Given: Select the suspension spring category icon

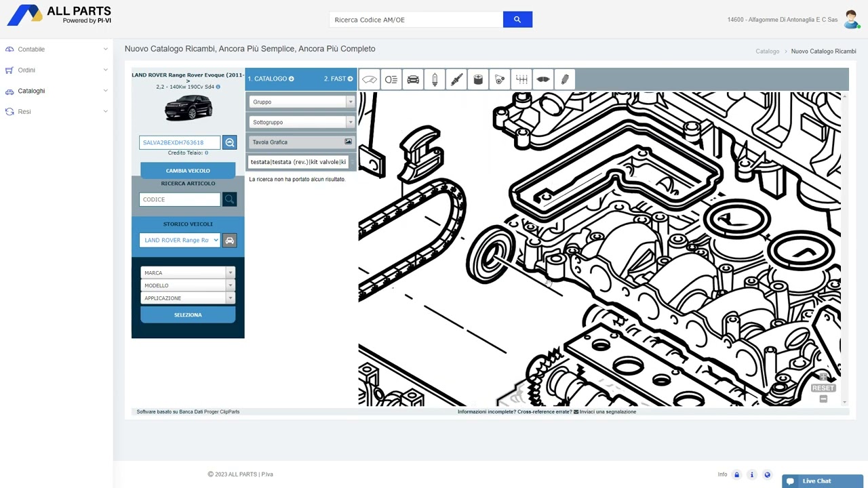Looking at the screenshot, I should (x=565, y=79).
